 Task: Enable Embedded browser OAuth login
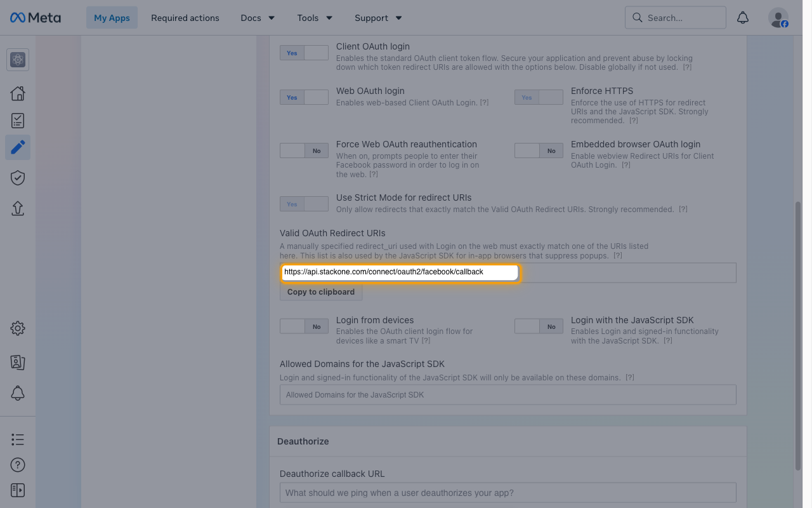[x=539, y=150]
